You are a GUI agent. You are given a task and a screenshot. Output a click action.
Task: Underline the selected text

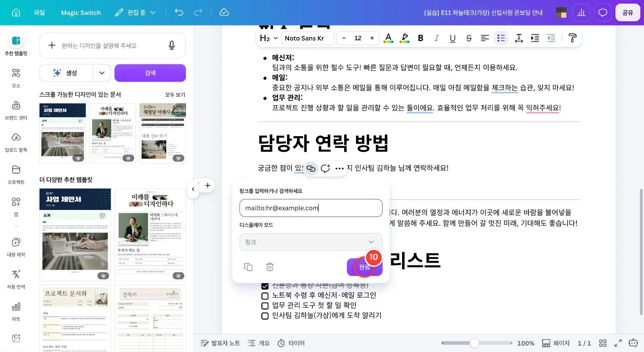[453, 38]
